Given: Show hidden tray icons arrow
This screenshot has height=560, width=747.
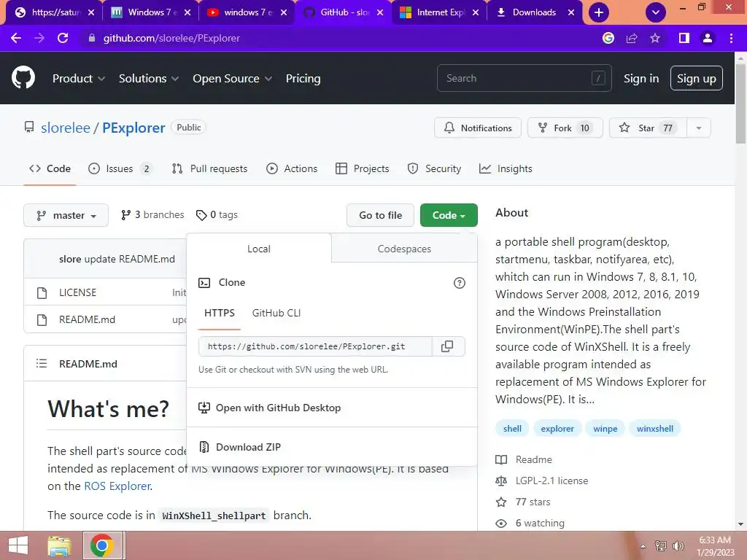Looking at the screenshot, I should pos(643,545).
